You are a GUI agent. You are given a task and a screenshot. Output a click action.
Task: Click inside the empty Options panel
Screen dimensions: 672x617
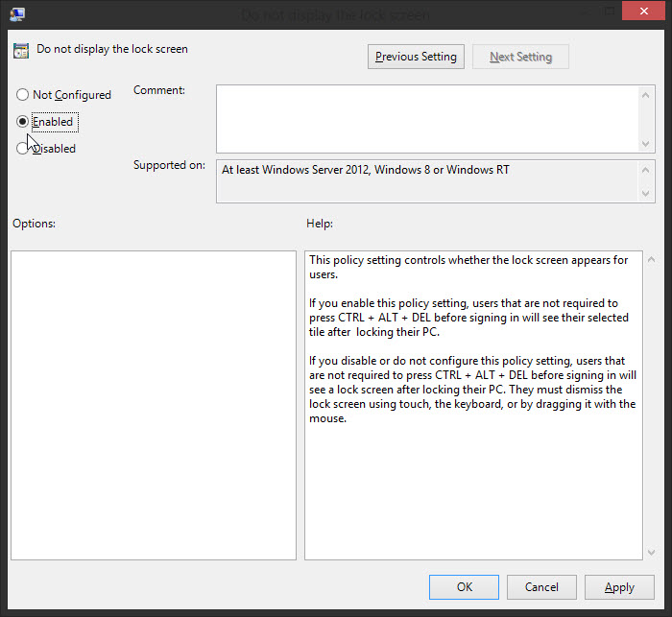coord(154,405)
